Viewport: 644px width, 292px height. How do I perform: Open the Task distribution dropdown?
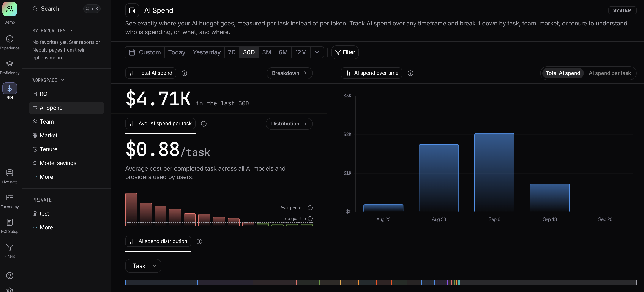[x=143, y=266]
